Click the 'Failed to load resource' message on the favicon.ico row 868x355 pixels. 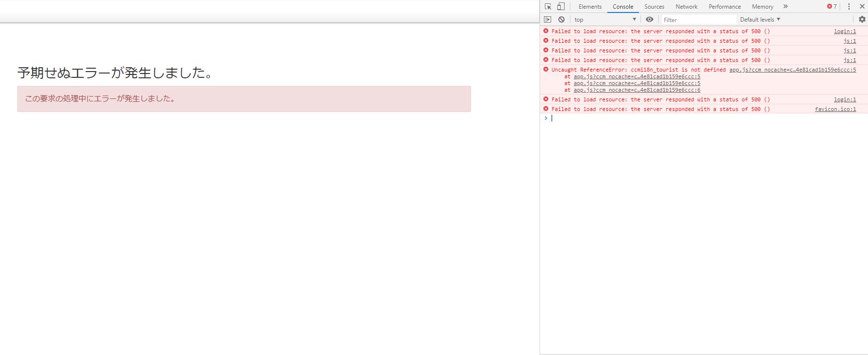tap(661, 109)
